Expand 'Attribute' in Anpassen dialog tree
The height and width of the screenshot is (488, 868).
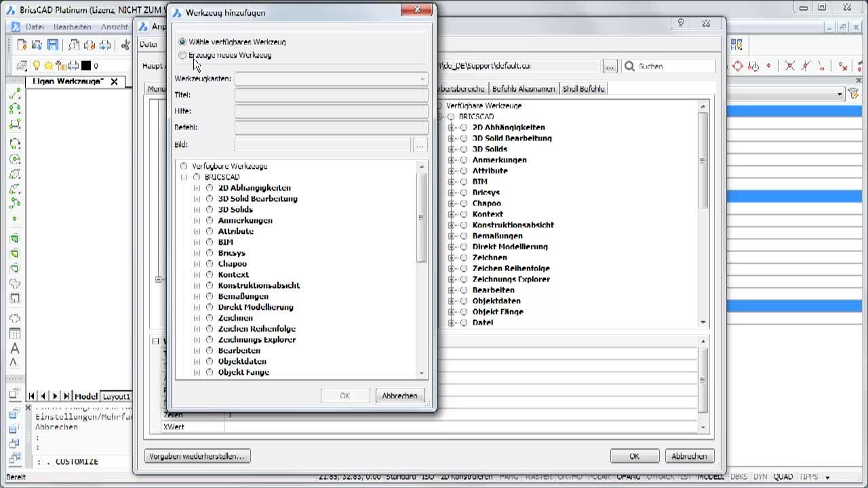(451, 171)
